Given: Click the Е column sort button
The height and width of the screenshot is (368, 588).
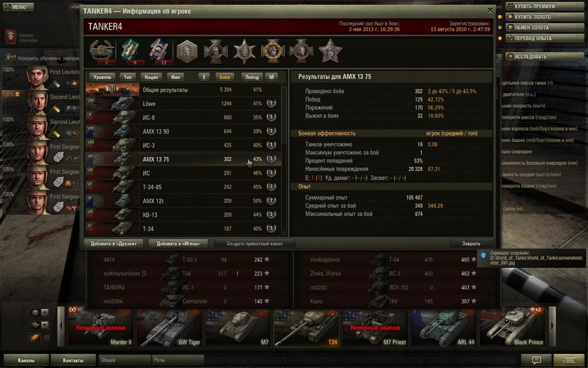Looking at the screenshot, I should (204, 77).
